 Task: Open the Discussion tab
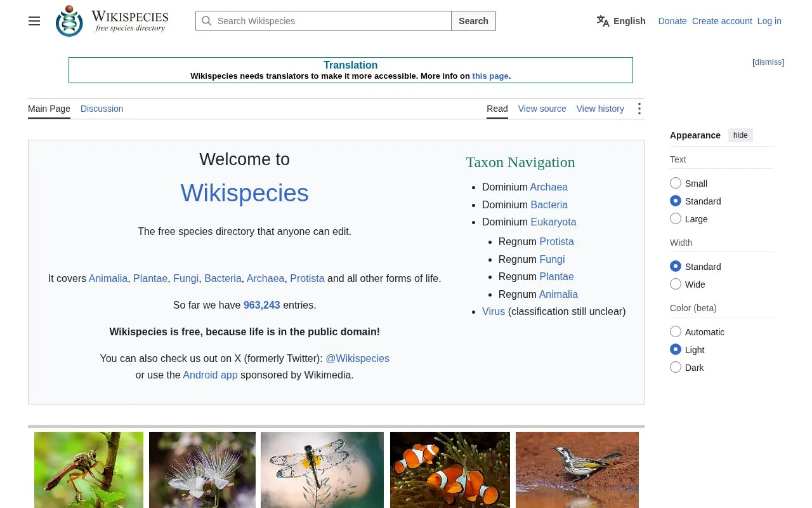102,109
